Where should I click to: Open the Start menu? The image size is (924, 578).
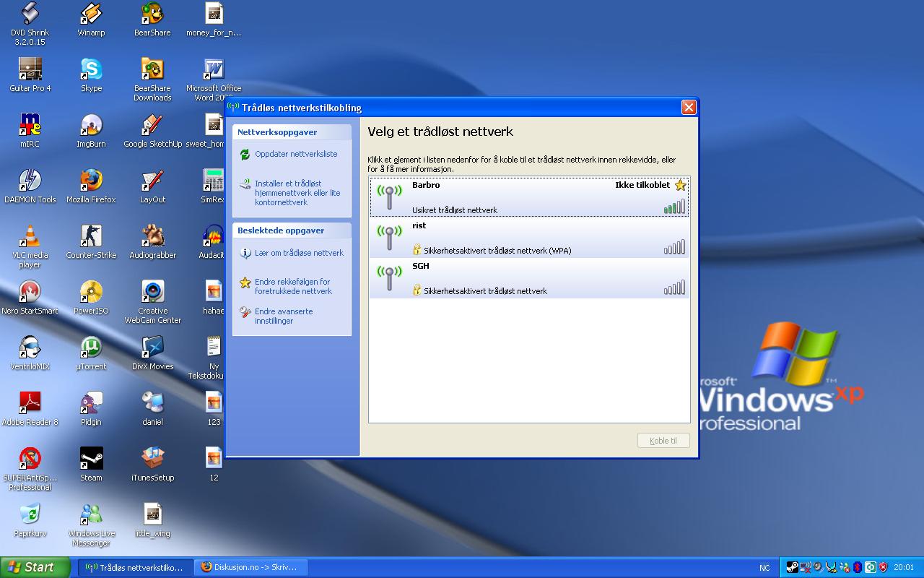[35, 567]
